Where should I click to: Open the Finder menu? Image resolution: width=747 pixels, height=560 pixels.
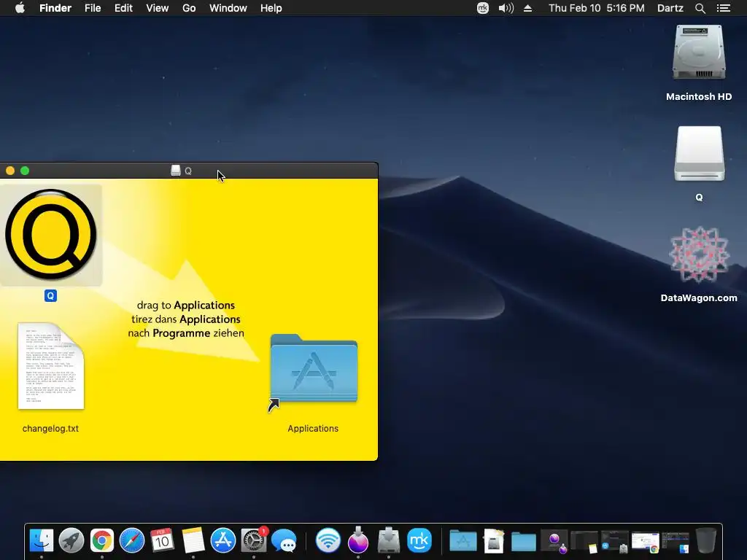pos(55,8)
